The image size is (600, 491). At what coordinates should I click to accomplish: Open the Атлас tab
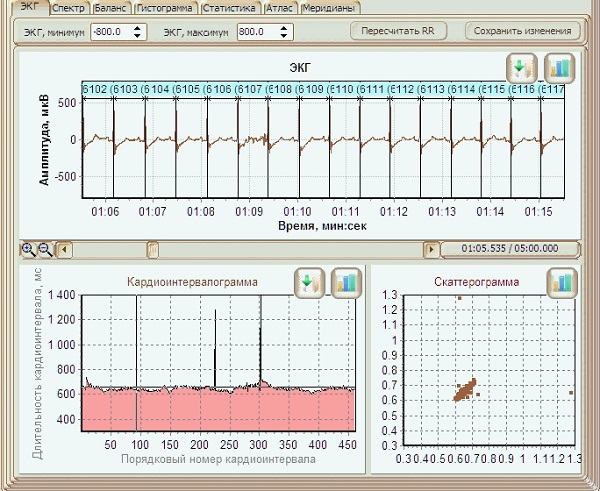(x=280, y=8)
